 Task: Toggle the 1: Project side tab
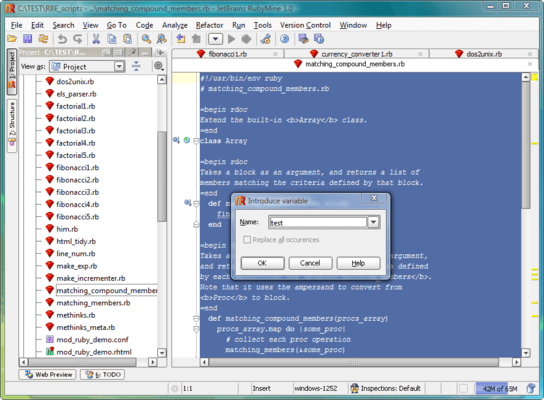coord(12,71)
